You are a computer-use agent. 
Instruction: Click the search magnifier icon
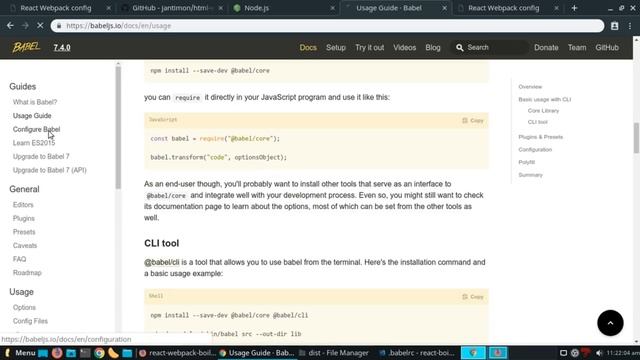460,48
